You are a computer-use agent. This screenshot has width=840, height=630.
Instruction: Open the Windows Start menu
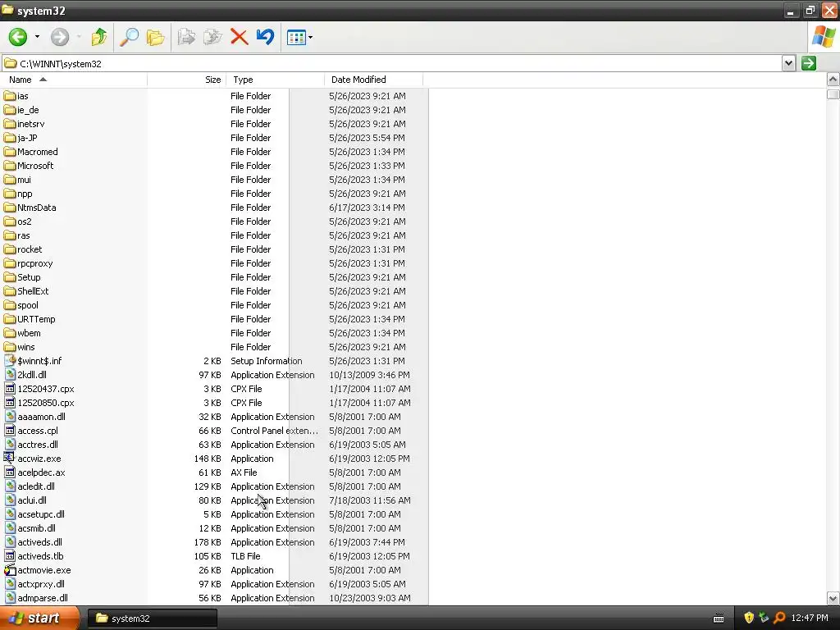tap(39, 618)
